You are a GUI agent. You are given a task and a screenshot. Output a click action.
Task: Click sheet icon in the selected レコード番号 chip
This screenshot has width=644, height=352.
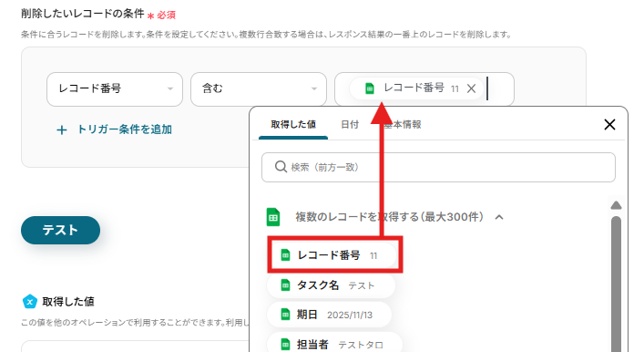click(370, 88)
